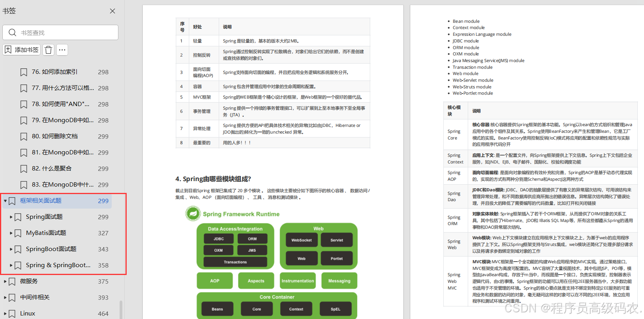Open bookmark 81. 在MongoDB中如
Screen dimensions: 644x319
coord(63,152)
